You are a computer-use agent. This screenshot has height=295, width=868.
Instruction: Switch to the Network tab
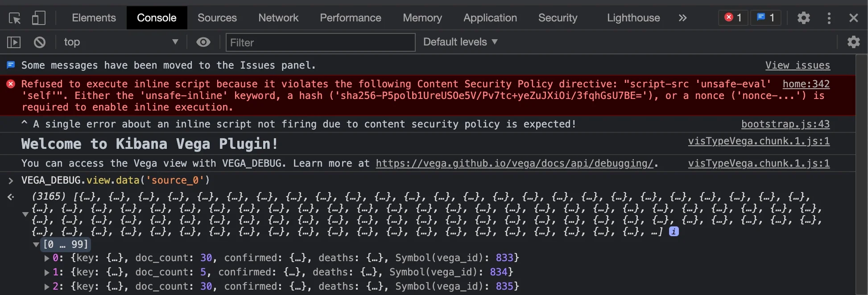(x=278, y=18)
